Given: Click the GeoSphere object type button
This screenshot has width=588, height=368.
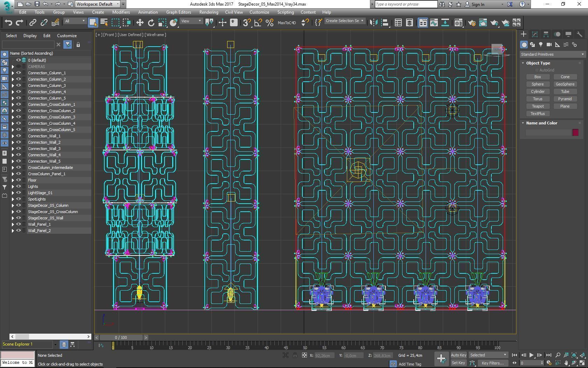Looking at the screenshot, I should tap(565, 84).
